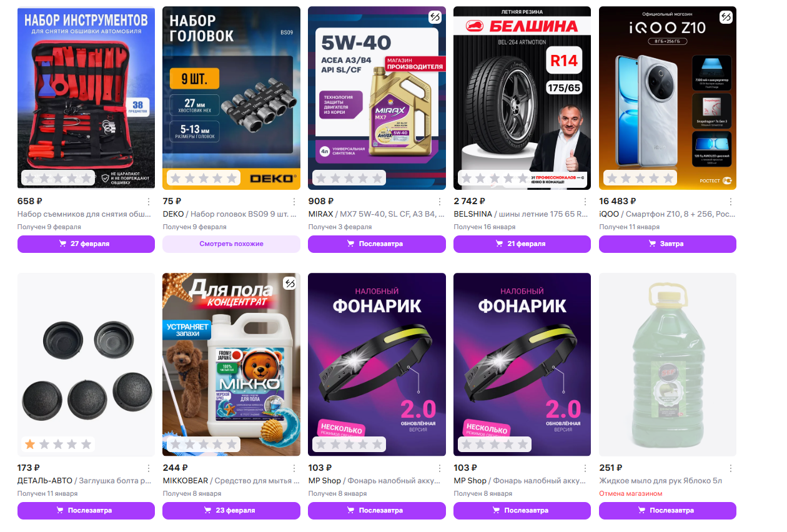Open three-dot menu for BELSHINA tires
787x532 pixels.
(x=585, y=202)
